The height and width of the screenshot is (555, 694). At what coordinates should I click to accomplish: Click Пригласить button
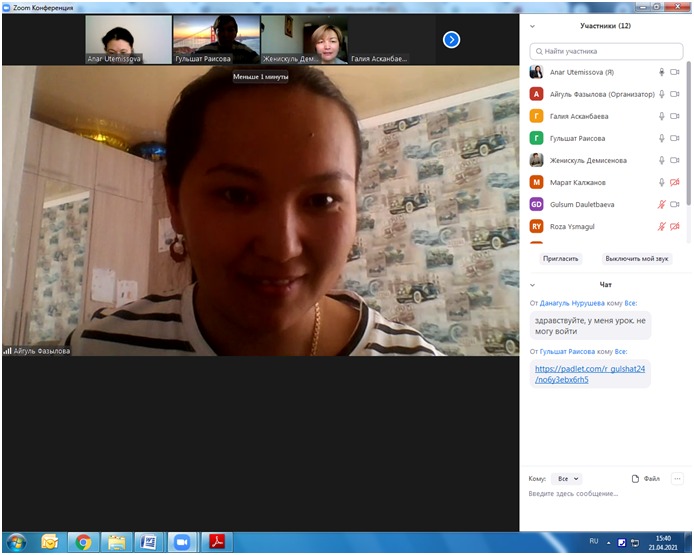(560, 259)
